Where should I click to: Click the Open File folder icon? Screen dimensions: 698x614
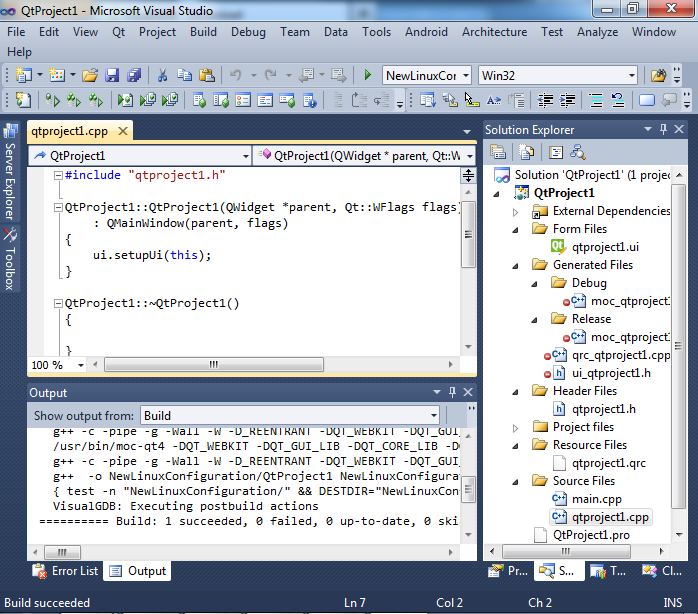click(90, 75)
